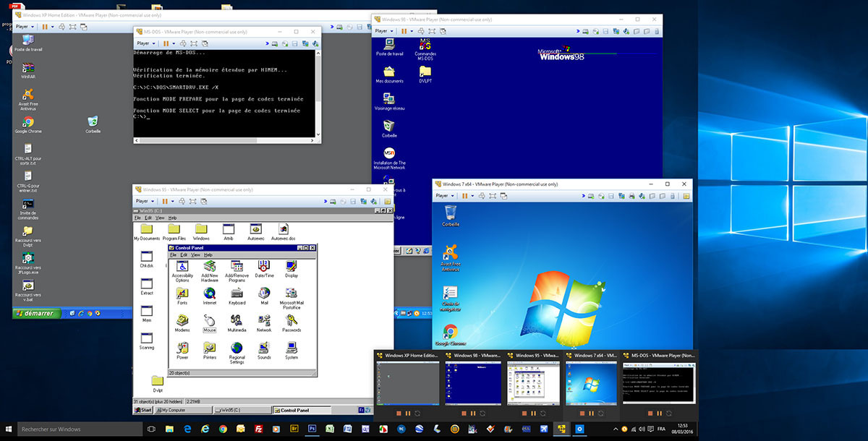The image size is (868, 441).
Task: Open Accessibility Options in Control Panel
Action: click(x=182, y=271)
